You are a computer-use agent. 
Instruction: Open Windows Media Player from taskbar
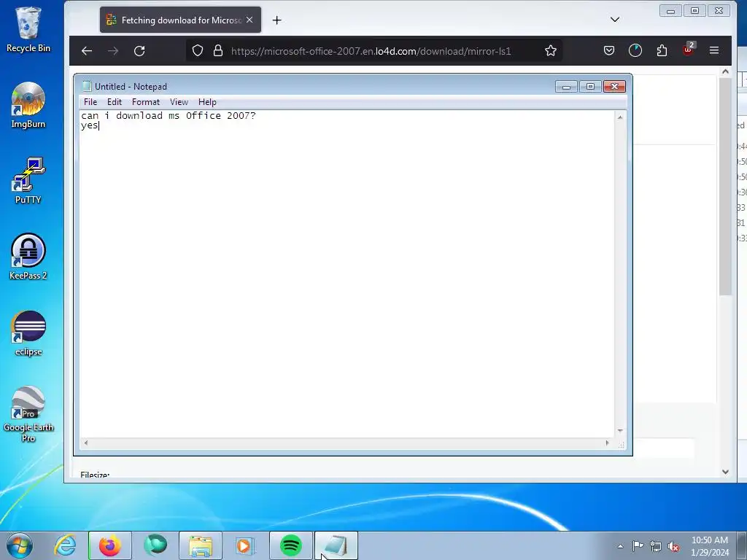tap(245, 545)
